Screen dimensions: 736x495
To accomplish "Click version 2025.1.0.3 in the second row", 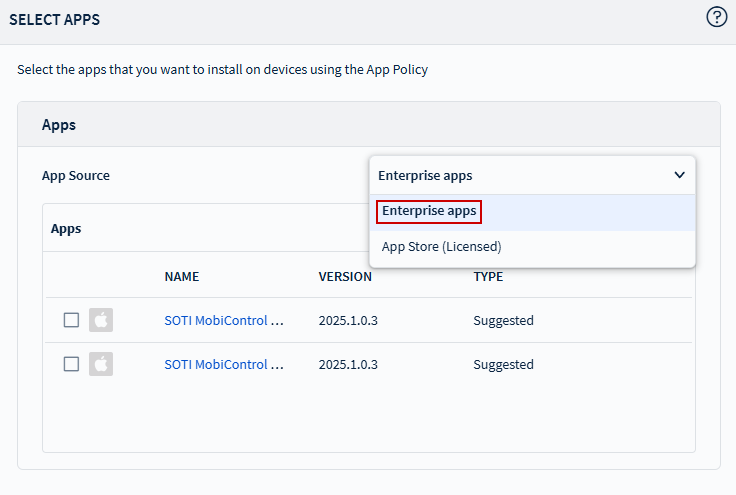I will [x=349, y=365].
